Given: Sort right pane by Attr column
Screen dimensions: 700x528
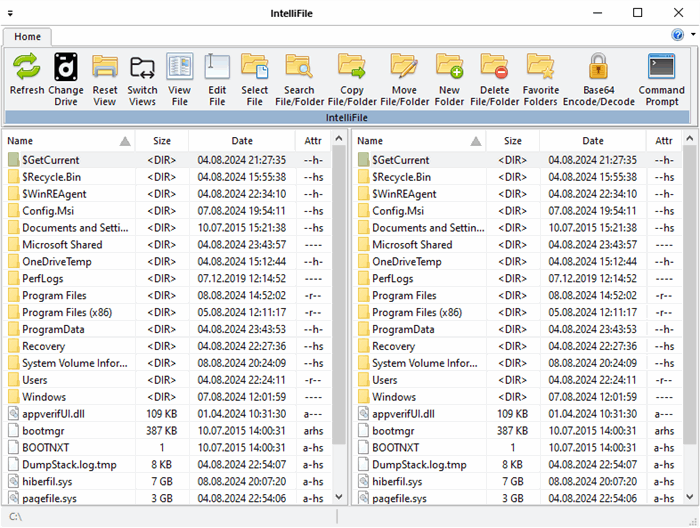Looking at the screenshot, I should (x=664, y=141).
